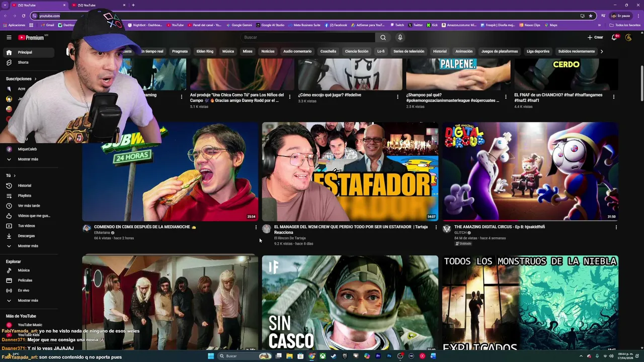Select the Coachella filter chip
Viewport: 644px width, 362px height.
328,51
